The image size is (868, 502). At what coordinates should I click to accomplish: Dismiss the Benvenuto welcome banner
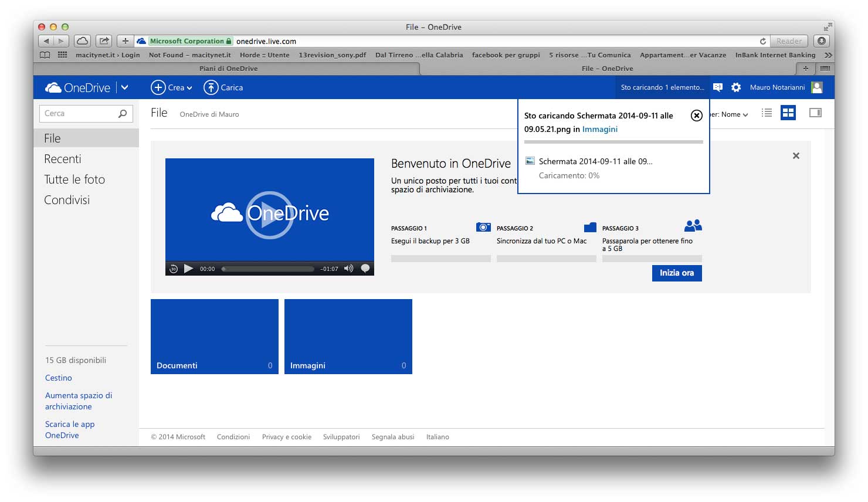tap(796, 156)
